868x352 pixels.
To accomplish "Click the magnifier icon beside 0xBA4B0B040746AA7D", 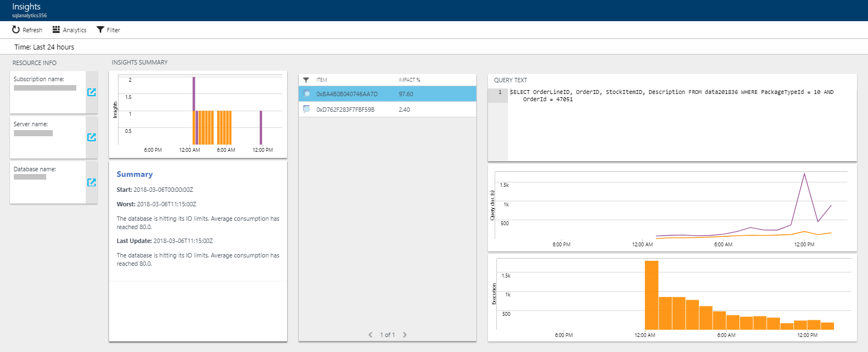I will click(307, 93).
